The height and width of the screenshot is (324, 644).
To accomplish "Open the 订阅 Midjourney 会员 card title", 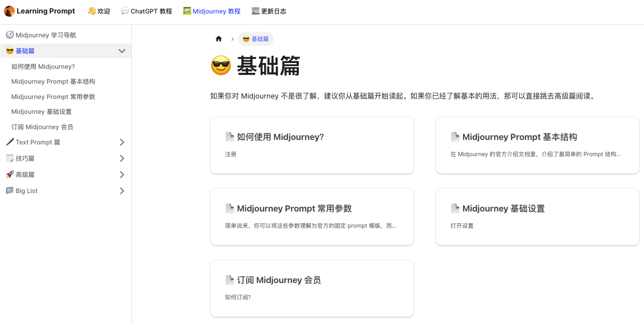I will [279, 280].
